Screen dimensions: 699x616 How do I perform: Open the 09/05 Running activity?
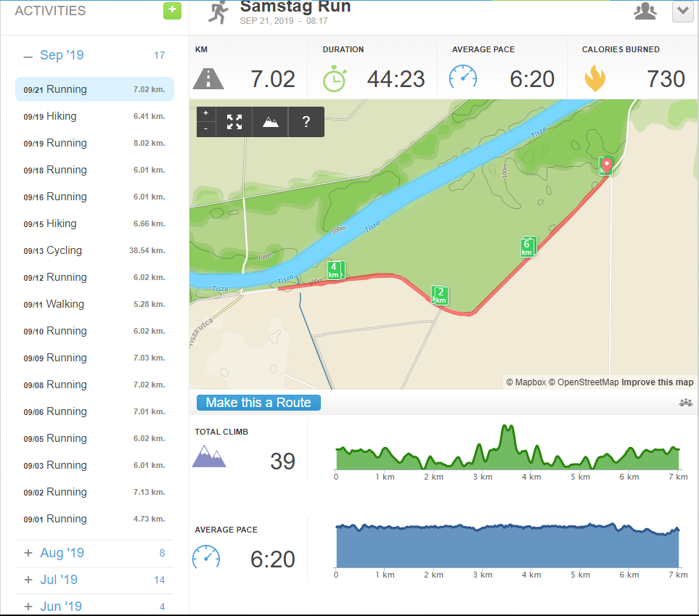[x=94, y=438]
